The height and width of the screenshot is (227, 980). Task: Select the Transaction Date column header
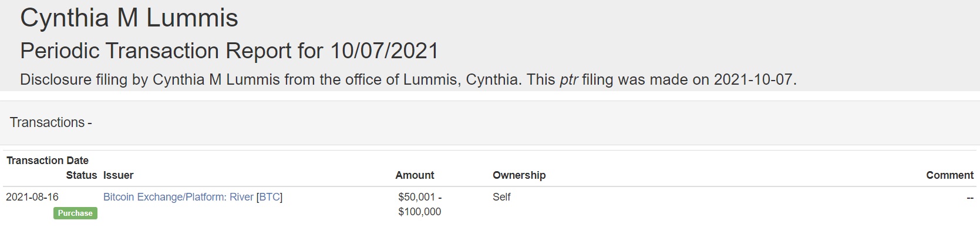(x=48, y=161)
